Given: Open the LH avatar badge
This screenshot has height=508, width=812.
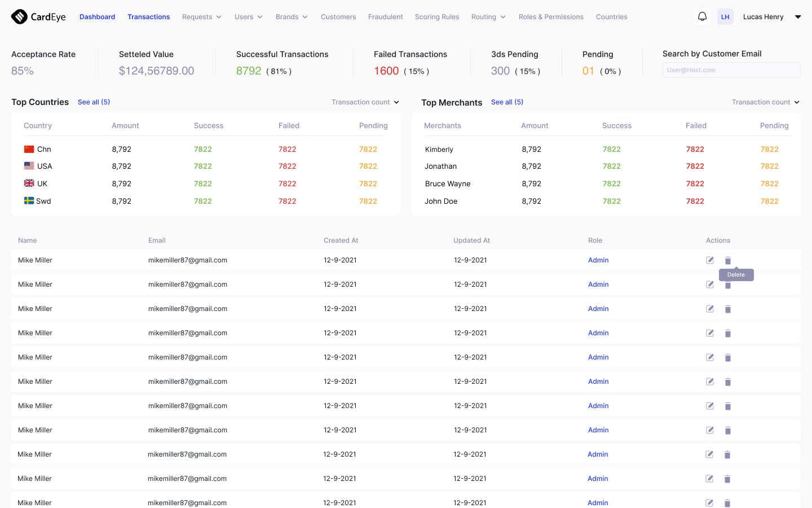Looking at the screenshot, I should (x=725, y=16).
